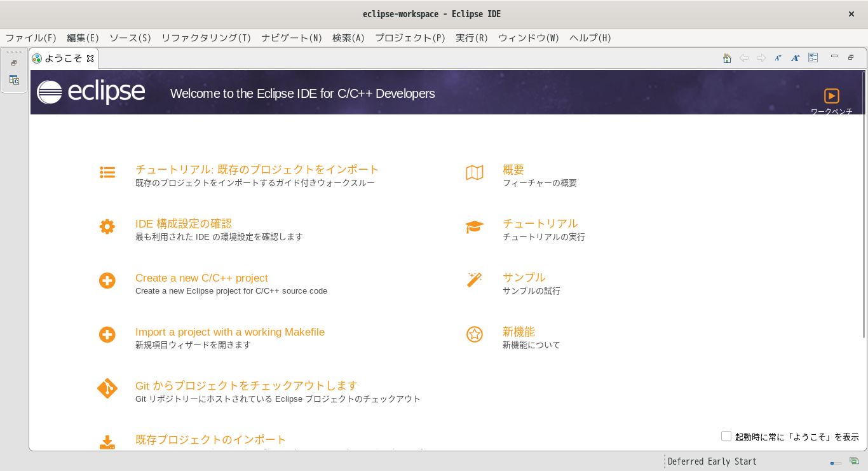Click the magic wand サンプル icon

point(475,280)
